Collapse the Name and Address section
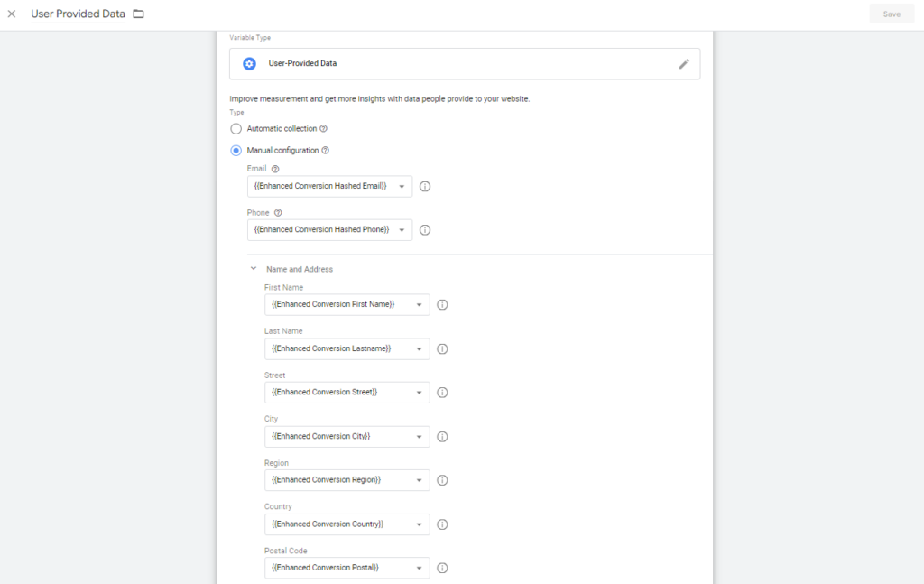 (254, 269)
